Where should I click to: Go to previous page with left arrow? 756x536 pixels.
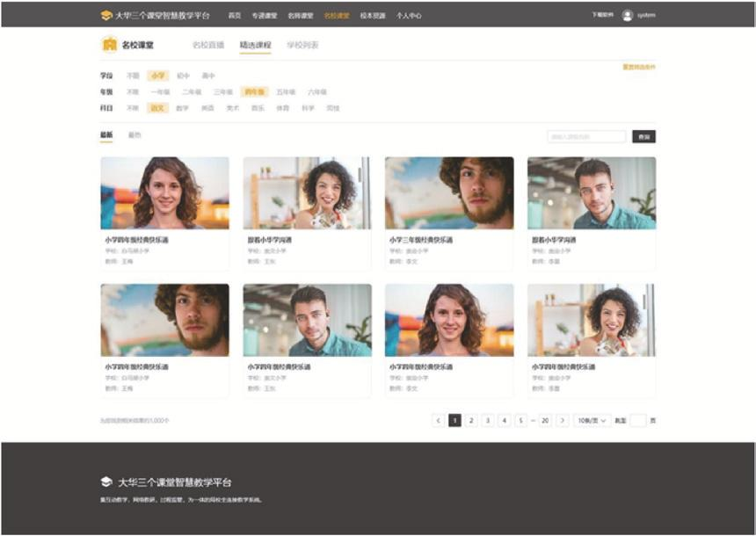pyautogui.click(x=438, y=421)
